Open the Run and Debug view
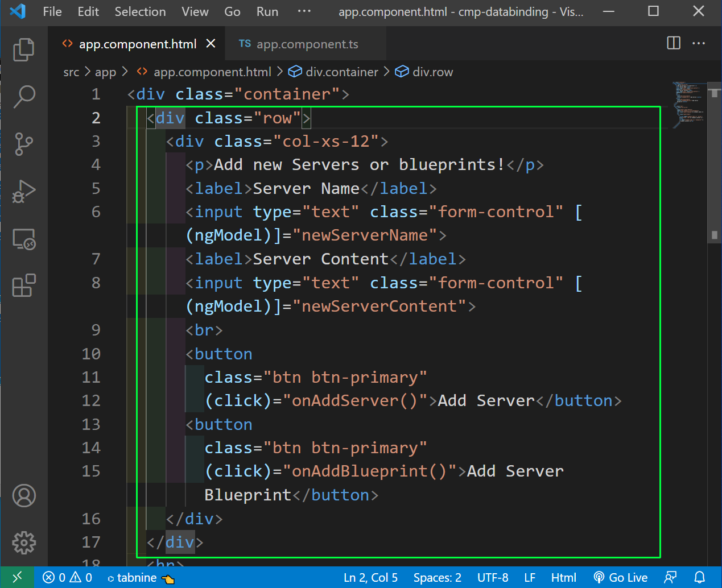This screenshot has width=722, height=588. [24, 192]
